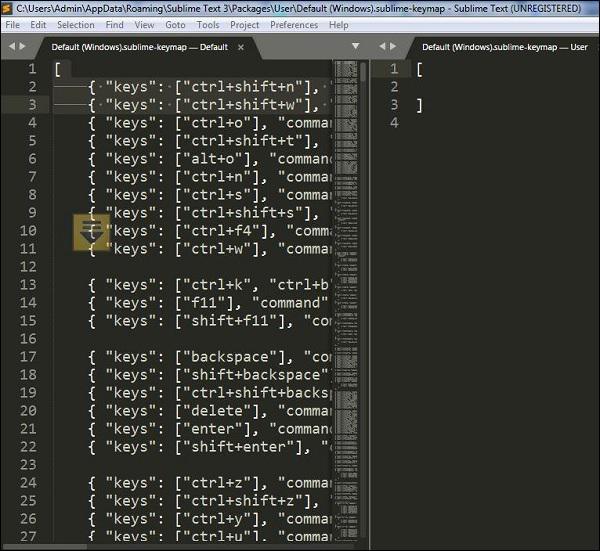Open the Help menu
The image size is (600, 551).
click(x=339, y=25)
